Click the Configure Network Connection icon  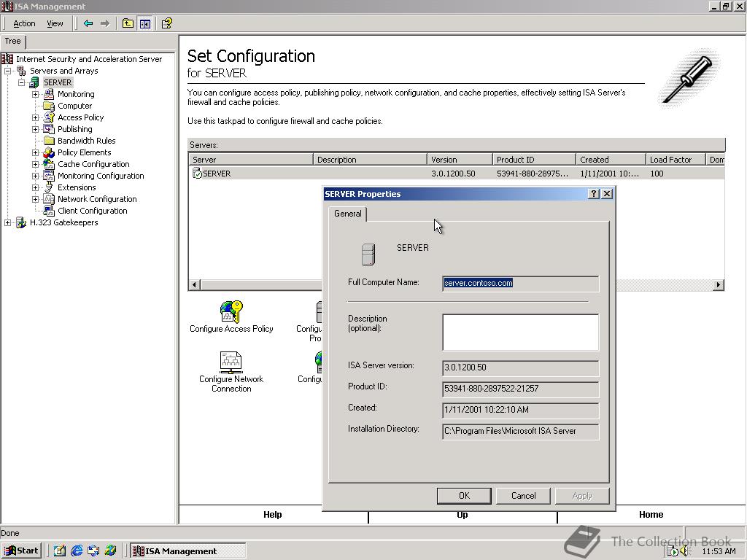231,362
